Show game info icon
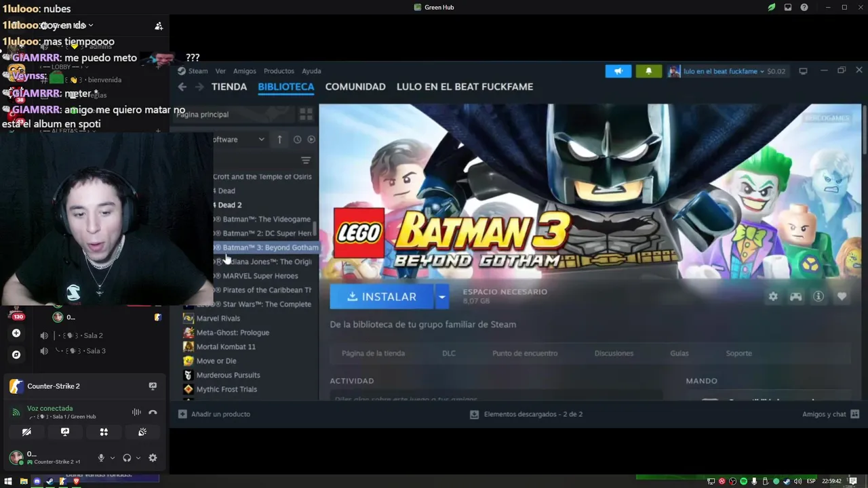Viewport: 868px width, 488px height. (818, 297)
